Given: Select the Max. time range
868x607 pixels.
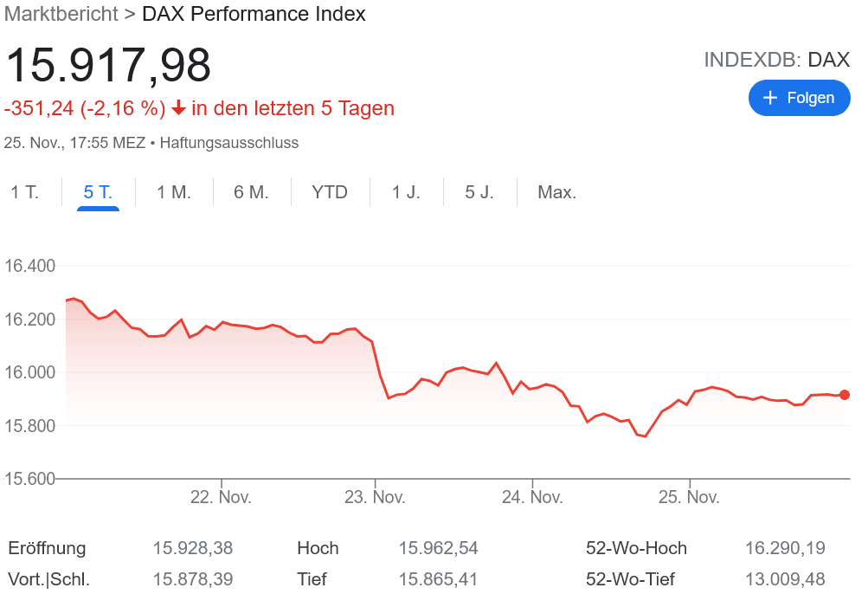Looking at the screenshot, I should 556,192.
